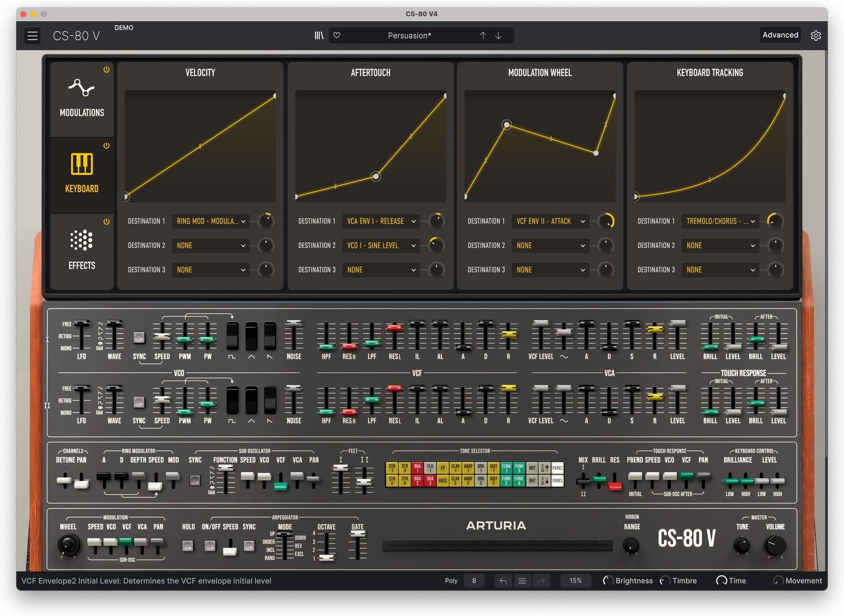Viewport: 844px width, 616px height.
Task: Open Aftertouch Destination 2 VCO I Sine dropdown
Action: click(x=381, y=246)
